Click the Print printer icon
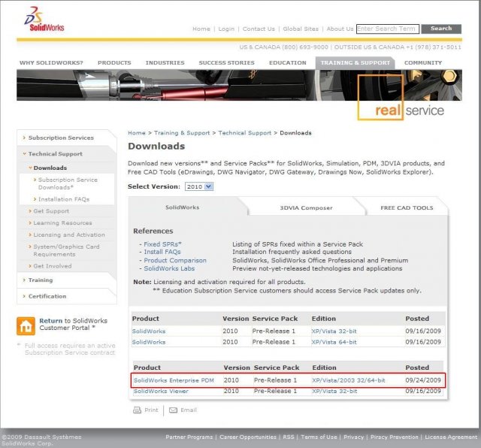The height and width of the screenshot is (448, 481). click(137, 410)
